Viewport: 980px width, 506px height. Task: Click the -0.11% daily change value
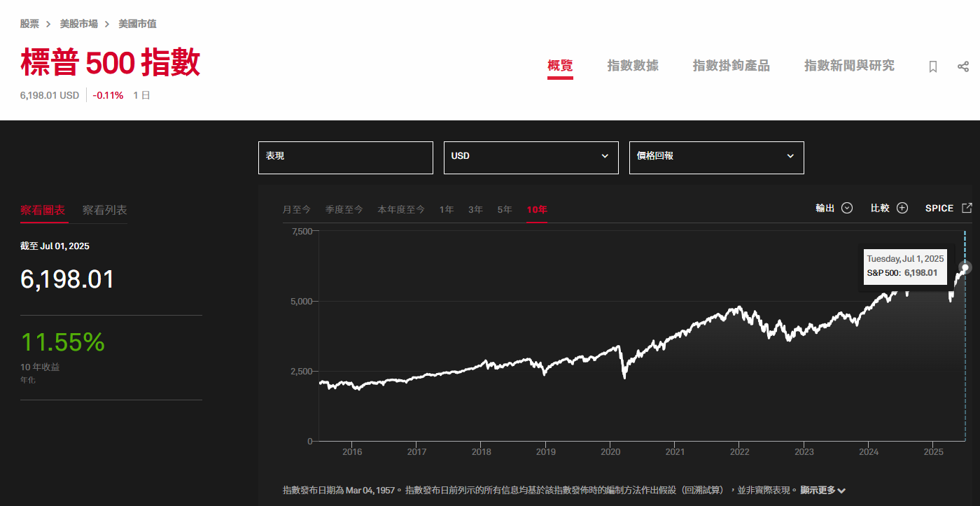(108, 95)
